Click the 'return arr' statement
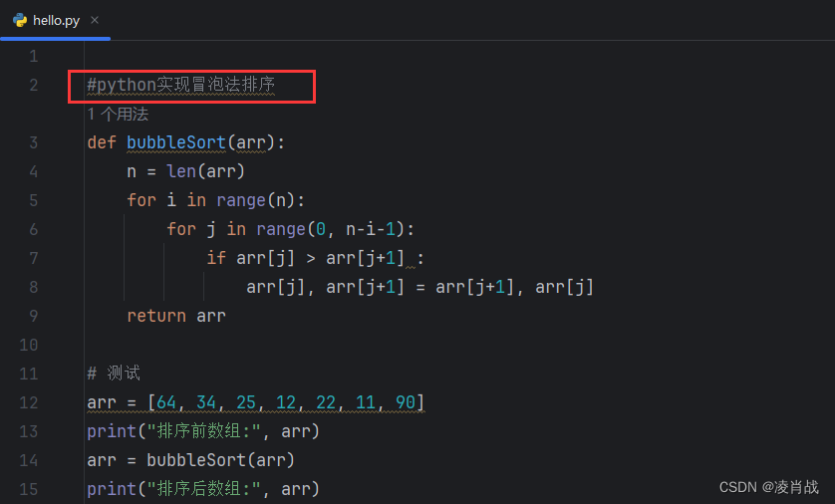Screen dimensions: 835x504 [176, 316]
